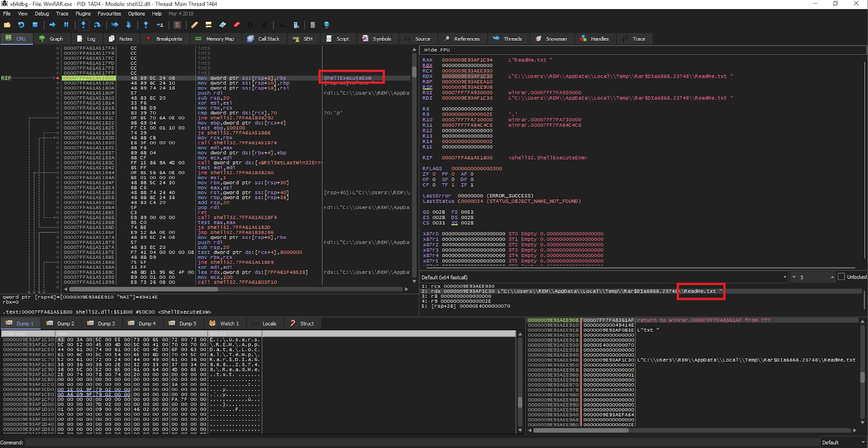This screenshot has width=868, height=448.
Task: Open patches bandage icon
Action: (x=194, y=25)
